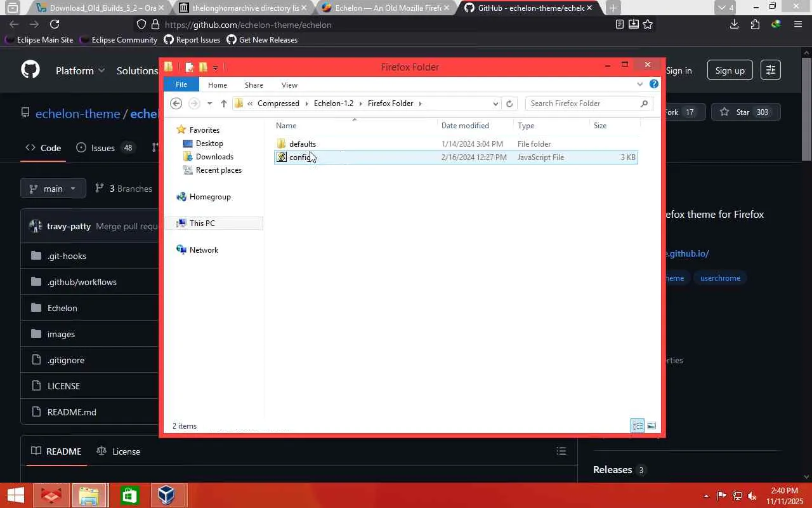Open the main branch selector dropdown

point(53,189)
